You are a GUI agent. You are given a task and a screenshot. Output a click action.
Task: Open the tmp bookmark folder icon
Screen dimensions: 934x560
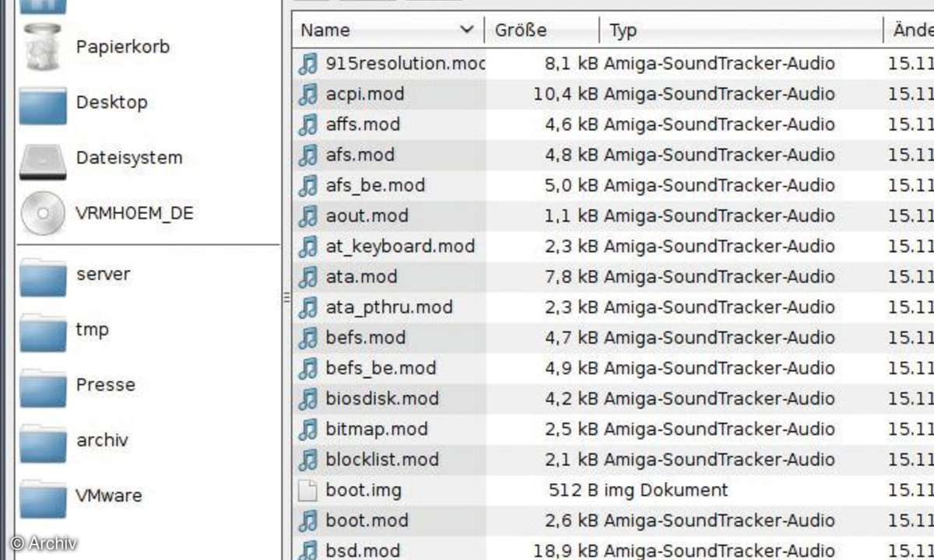click(43, 332)
